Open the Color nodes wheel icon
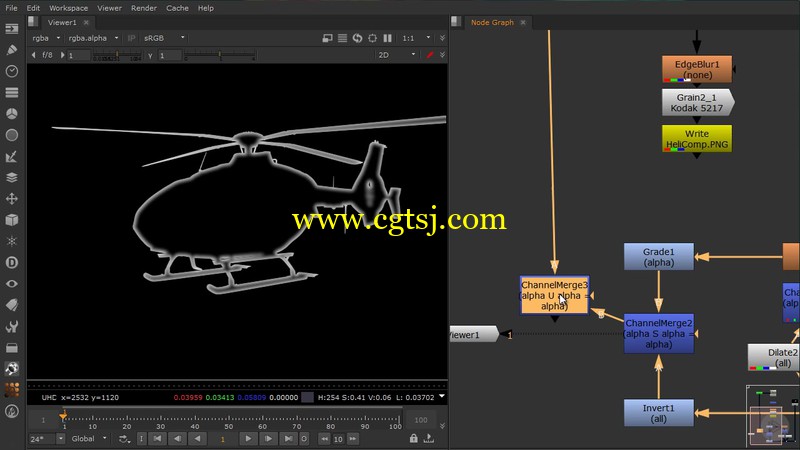800x450 pixels. 11,114
